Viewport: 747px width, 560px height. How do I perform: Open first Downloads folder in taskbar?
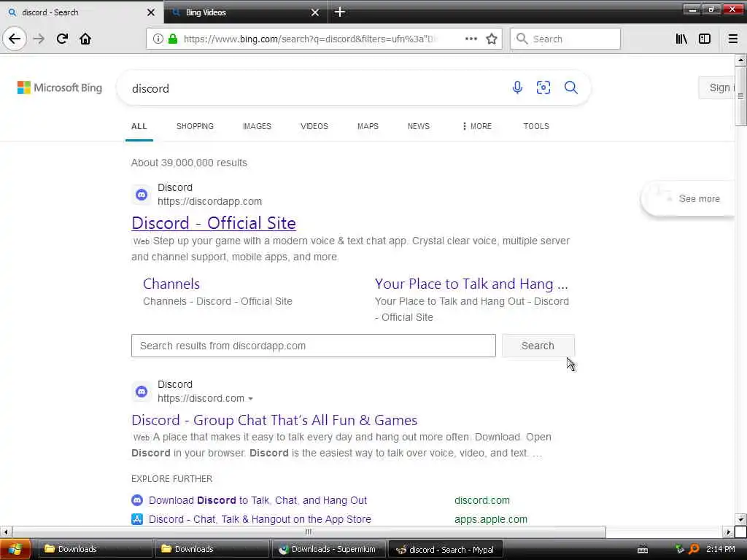94,549
